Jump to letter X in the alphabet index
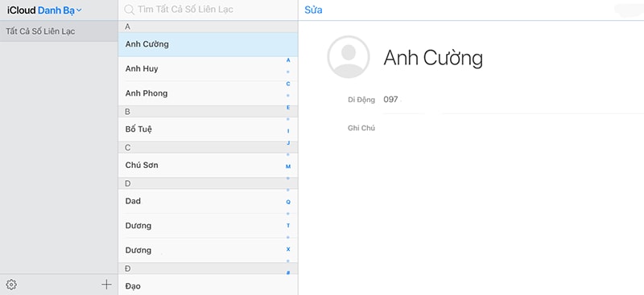Screen dimensions: 644x295 (x=288, y=249)
